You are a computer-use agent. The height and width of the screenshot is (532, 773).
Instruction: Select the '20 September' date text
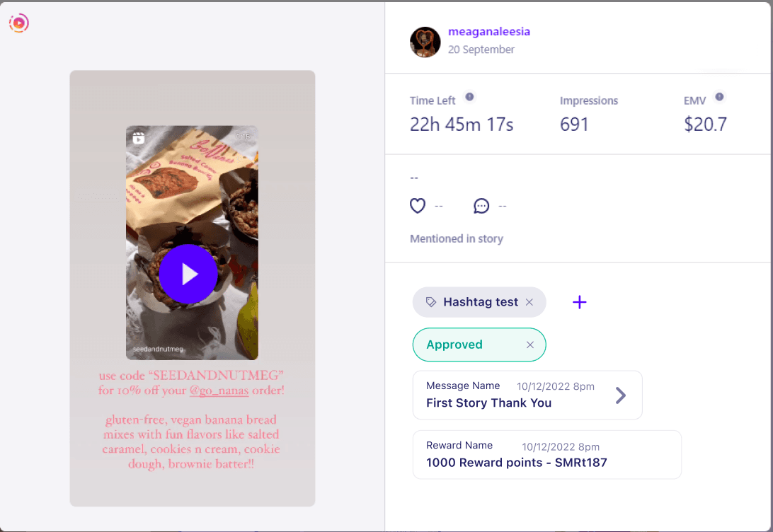click(481, 50)
